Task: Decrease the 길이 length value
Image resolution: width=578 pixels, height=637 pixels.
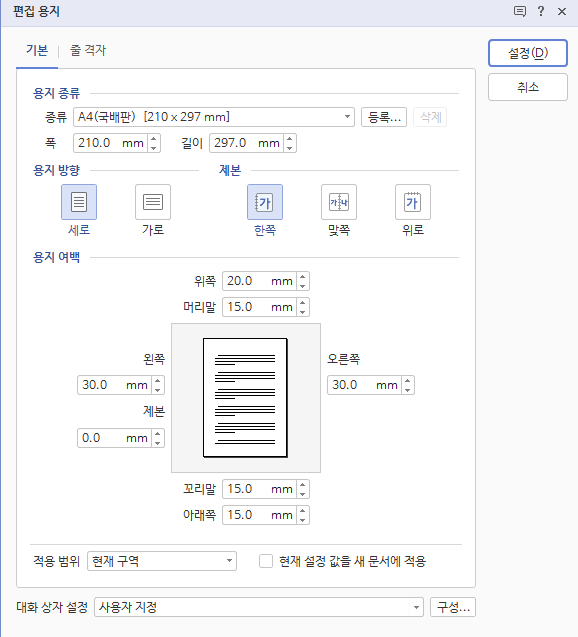Action: coord(290,147)
